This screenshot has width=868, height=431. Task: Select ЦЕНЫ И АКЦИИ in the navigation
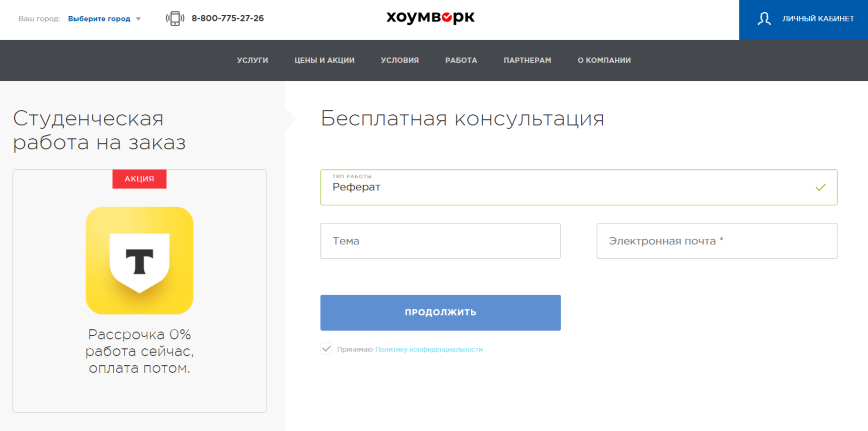[325, 60]
